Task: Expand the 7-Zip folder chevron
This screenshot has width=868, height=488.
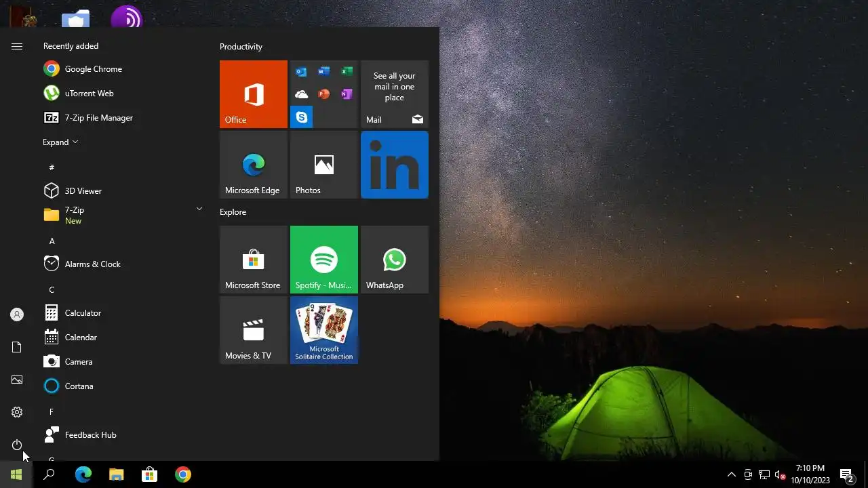Action: tap(199, 209)
